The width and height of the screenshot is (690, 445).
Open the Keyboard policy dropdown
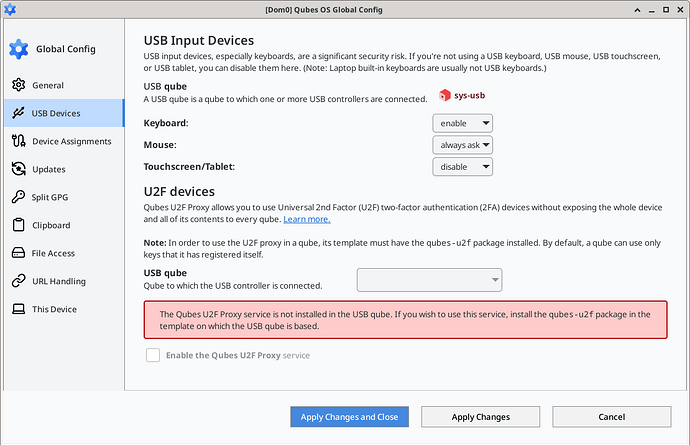coord(462,123)
